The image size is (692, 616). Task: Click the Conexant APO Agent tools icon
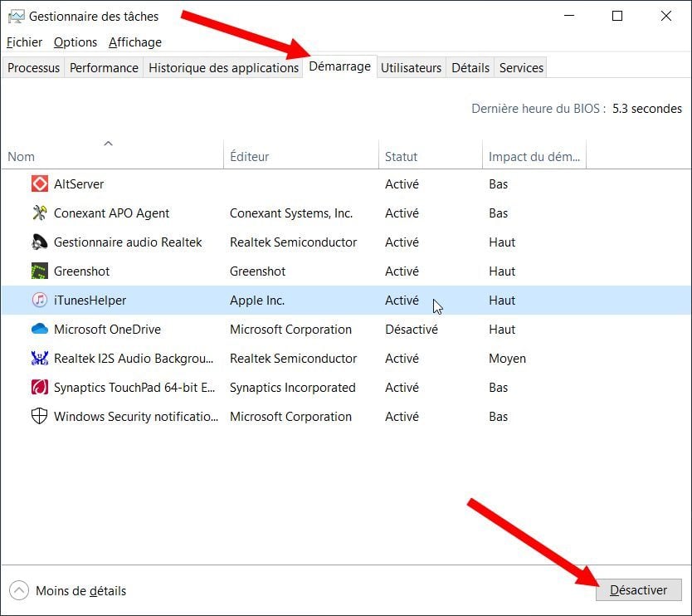coord(39,213)
